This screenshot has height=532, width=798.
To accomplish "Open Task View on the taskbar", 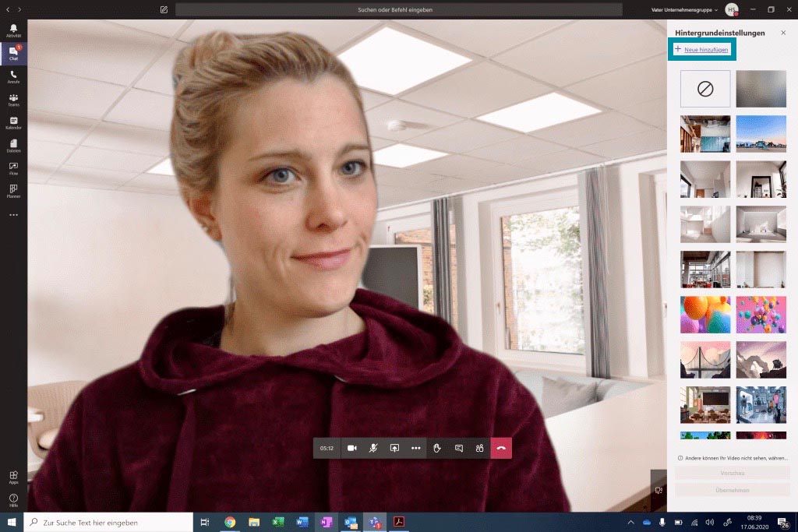I will coord(205,523).
